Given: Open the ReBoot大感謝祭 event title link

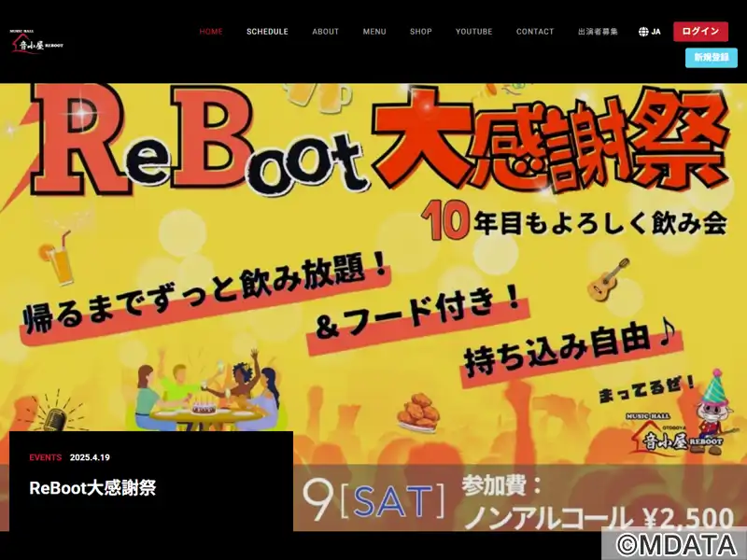Looking at the screenshot, I should click(x=92, y=488).
